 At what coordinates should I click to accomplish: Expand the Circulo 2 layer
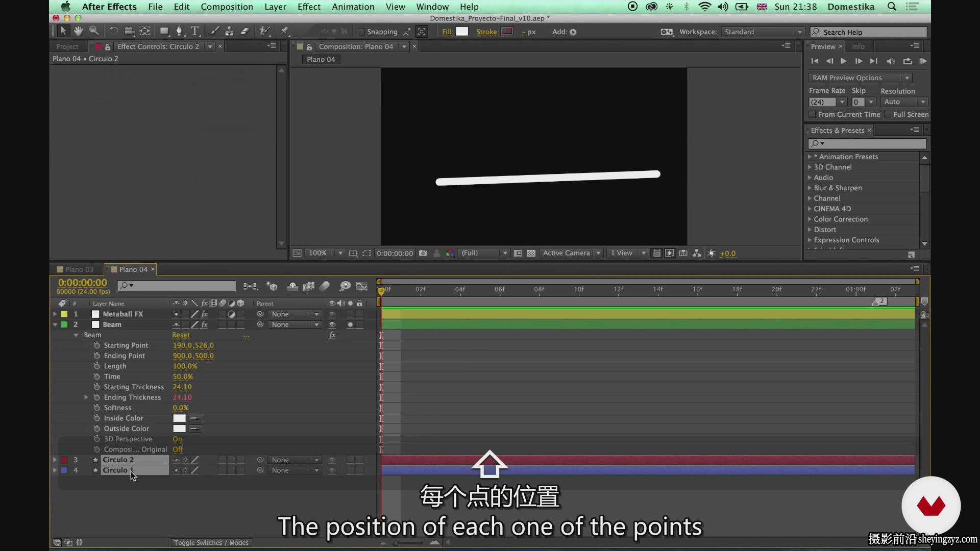tap(55, 460)
